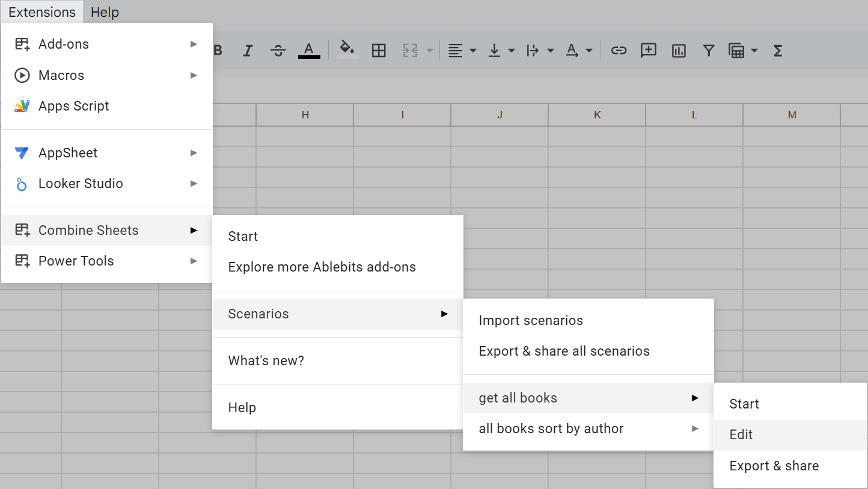
Task: Select column K header
Action: (x=597, y=115)
